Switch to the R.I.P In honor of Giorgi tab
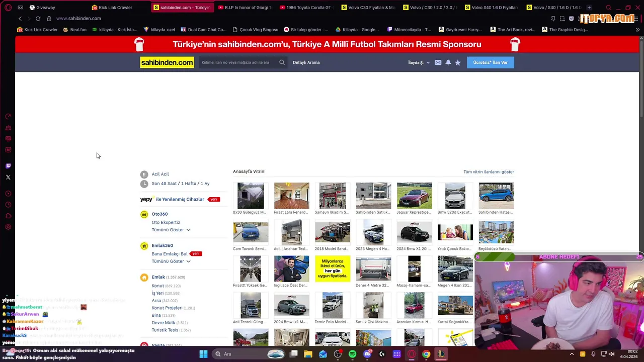The height and width of the screenshot is (362, 644). tap(245, 8)
